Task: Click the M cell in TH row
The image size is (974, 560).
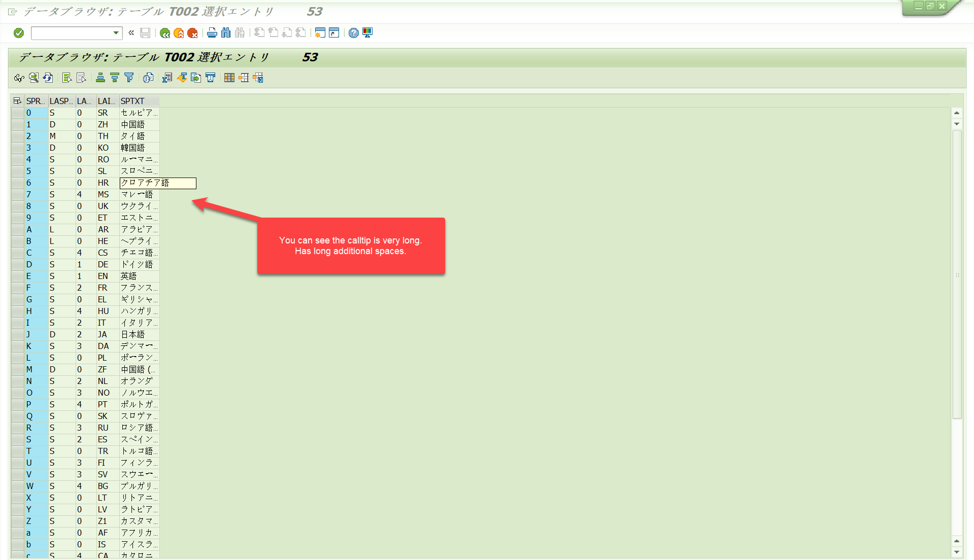Action: (x=61, y=136)
